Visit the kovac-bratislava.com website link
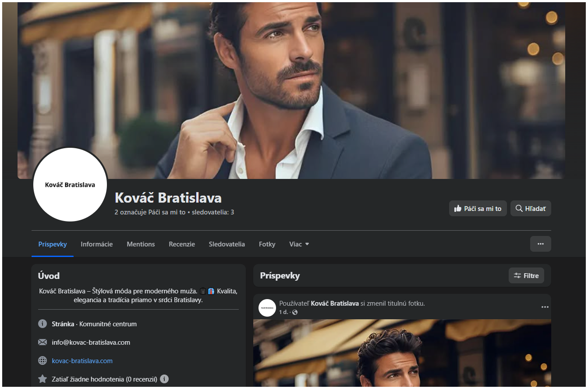Image resolution: width=588 pixels, height=389 pixels. coord(82,361)
